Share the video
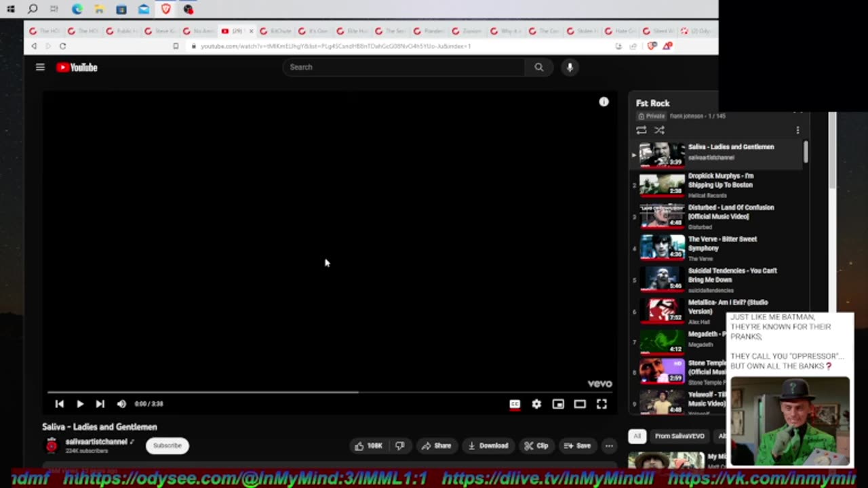This screenshot has width=868, height=488. click(x=436, y=445)
